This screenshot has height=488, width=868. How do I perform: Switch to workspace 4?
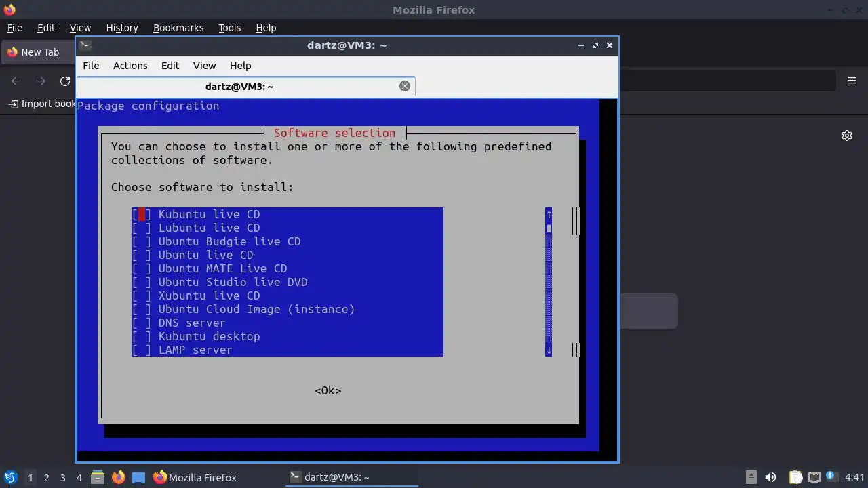(79, 478)
